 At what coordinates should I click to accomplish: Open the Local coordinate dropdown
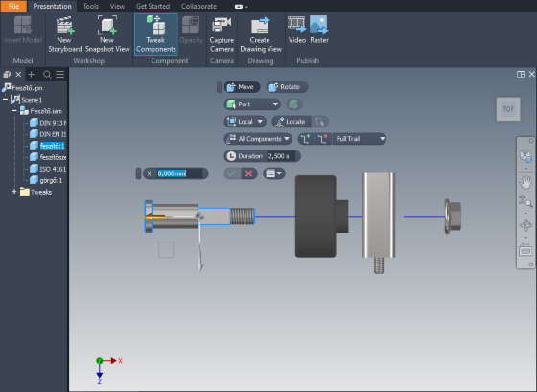(x=245, y=122)
